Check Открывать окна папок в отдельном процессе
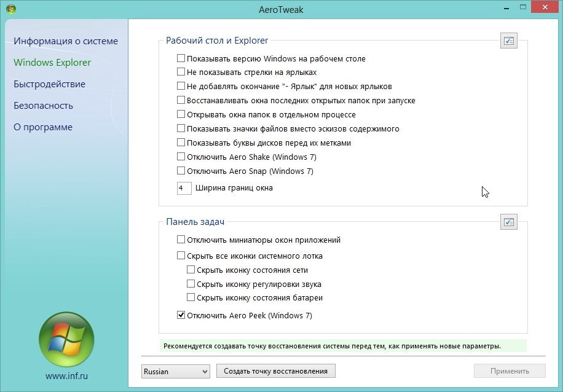 pos(181,114)
